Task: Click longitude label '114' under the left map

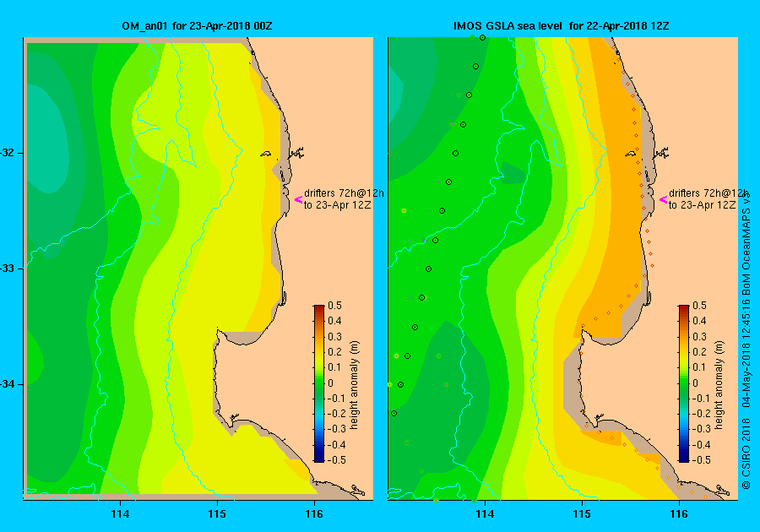Action: click(x=120, y=514)
